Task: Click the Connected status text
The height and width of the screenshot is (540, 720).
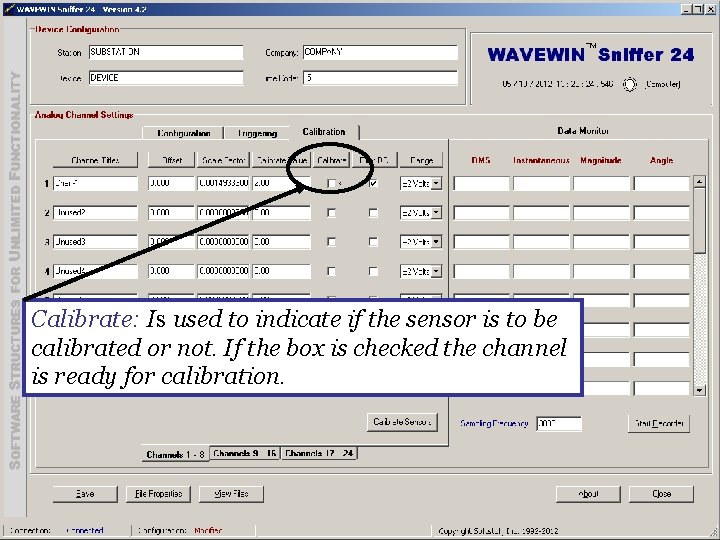Action: (84, 530)
